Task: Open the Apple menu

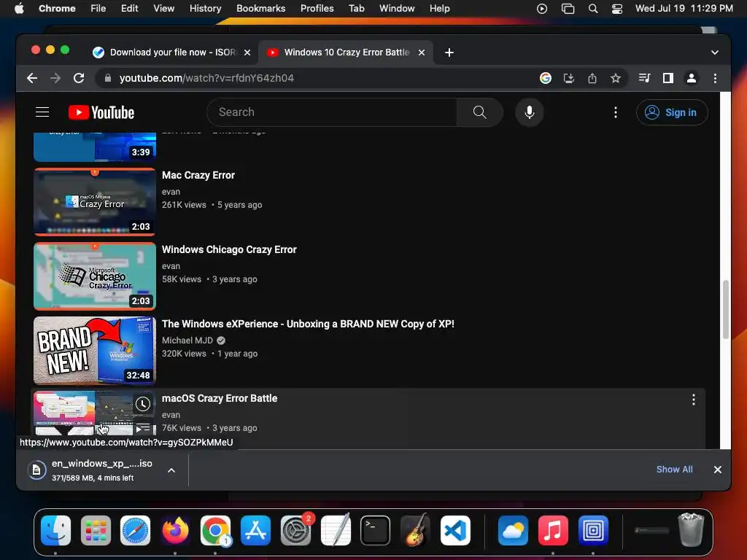Action: pos(19,9)
